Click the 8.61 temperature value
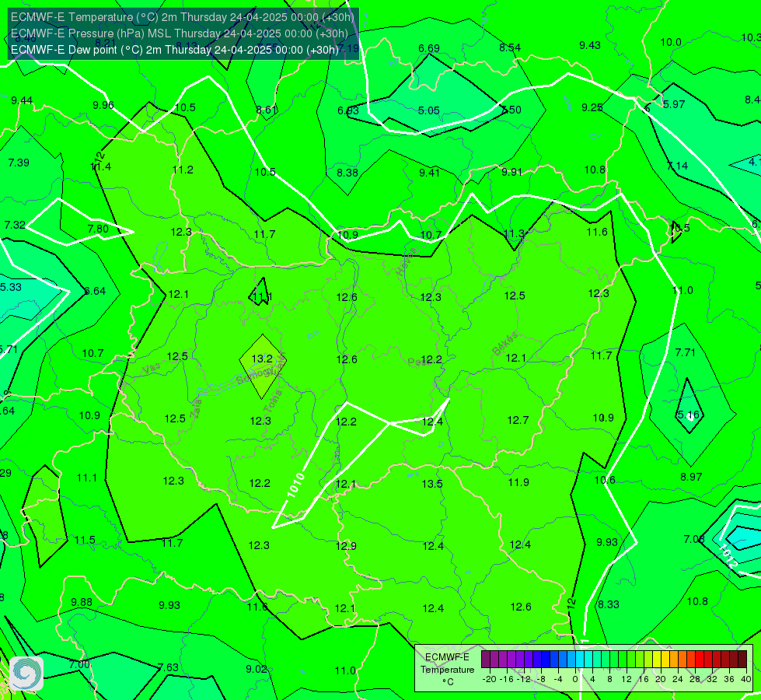The width and height of the screenshot is (761, 700). 267,110
